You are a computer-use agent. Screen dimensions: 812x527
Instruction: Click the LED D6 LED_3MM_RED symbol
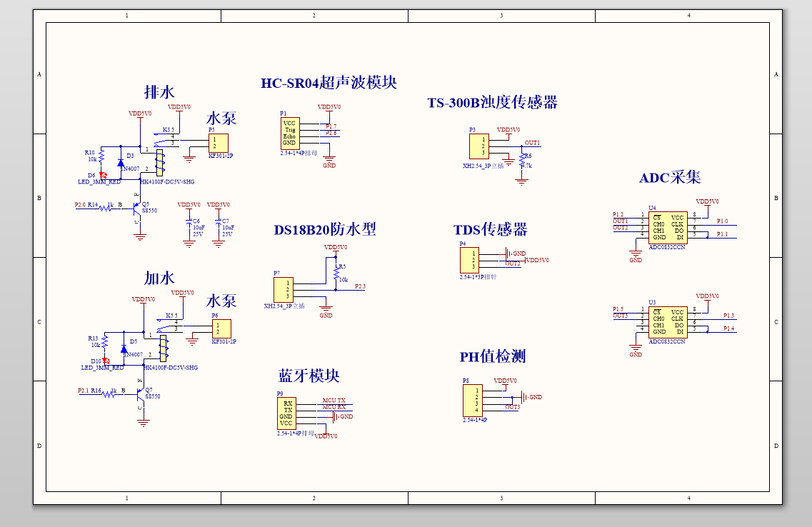click(x=102, y=175)
